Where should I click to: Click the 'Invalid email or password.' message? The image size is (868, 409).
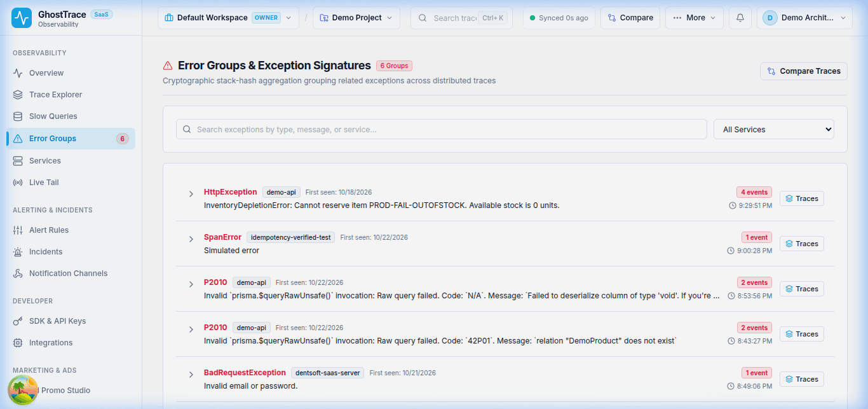[x=250, y=386]
